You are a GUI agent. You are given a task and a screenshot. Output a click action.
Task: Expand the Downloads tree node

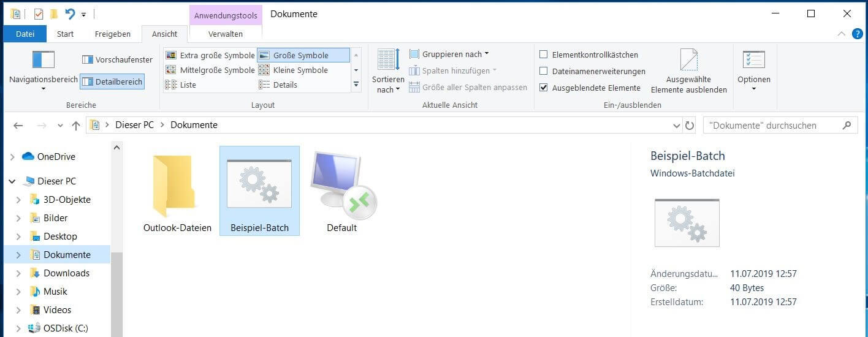point(18,273)
